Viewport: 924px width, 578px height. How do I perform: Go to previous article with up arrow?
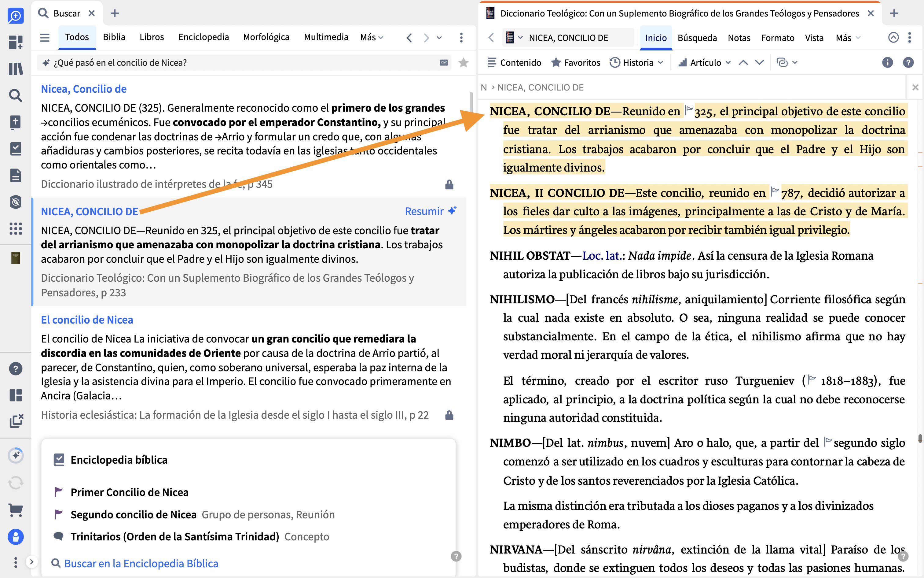743,62
